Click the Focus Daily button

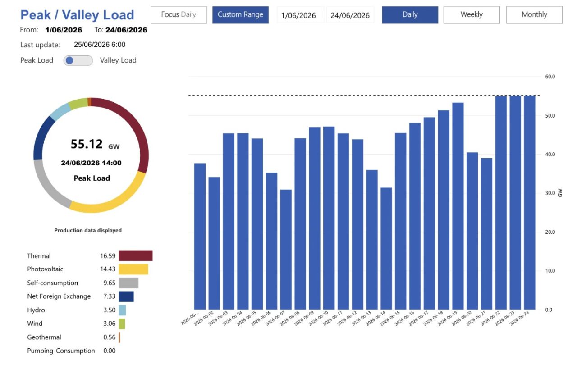click(179, 15)
